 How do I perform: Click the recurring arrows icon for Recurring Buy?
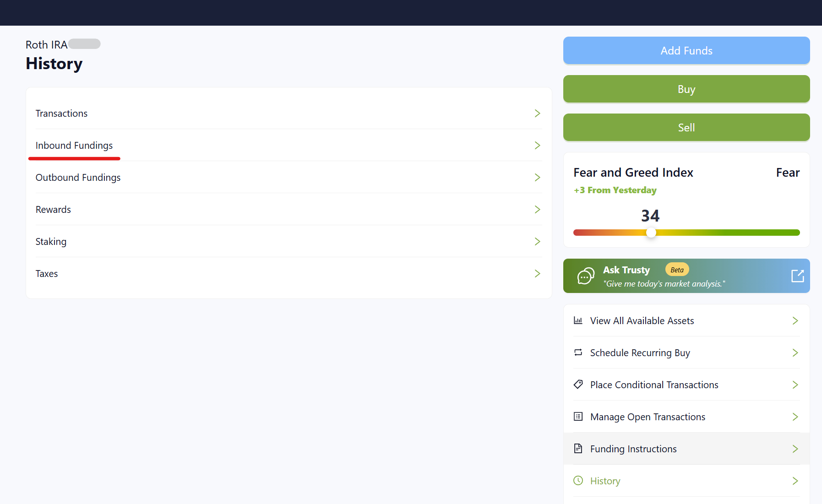[578, 352]
